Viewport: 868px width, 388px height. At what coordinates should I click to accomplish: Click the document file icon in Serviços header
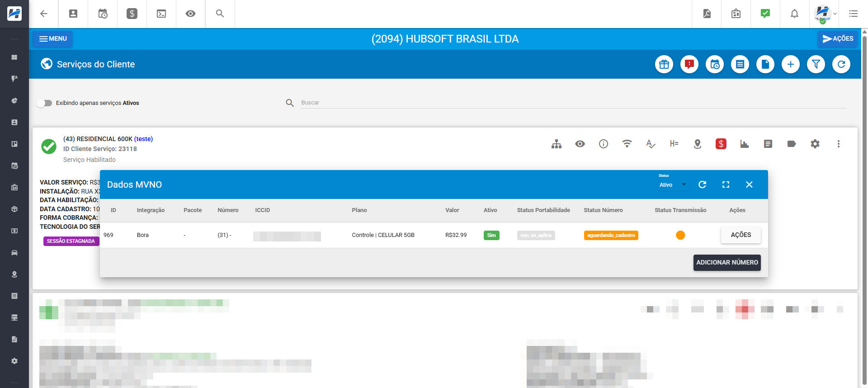tap(765, 64)
